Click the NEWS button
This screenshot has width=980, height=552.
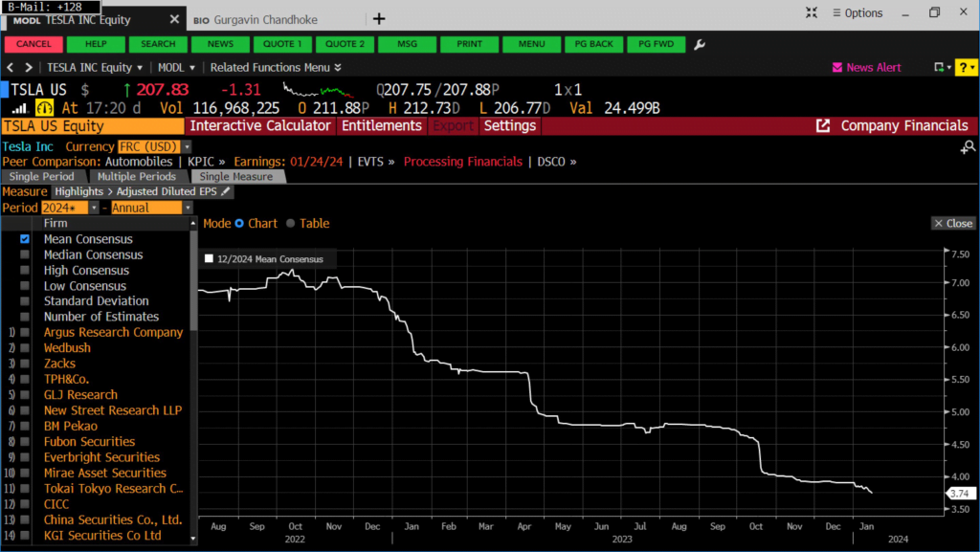220,44
